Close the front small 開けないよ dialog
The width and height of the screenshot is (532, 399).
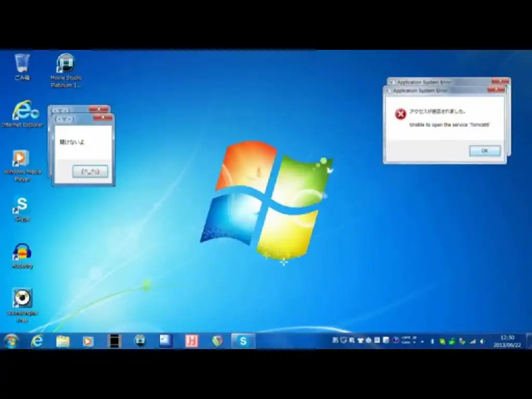click(102, 117)
